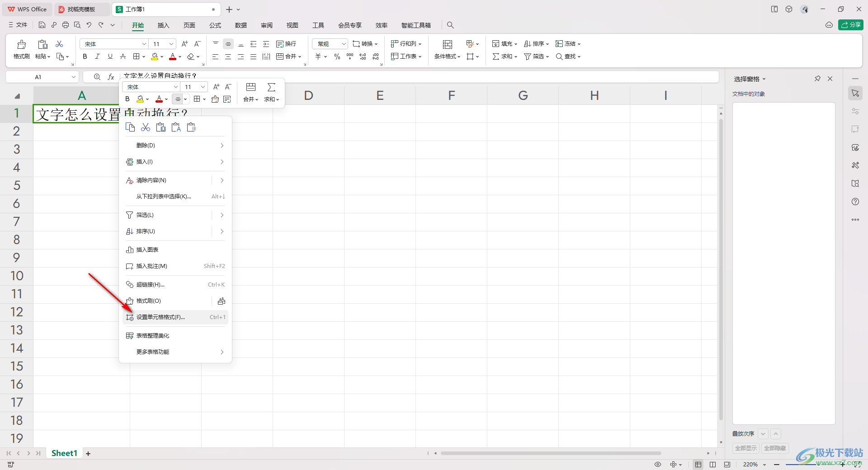Click cut icon in context menu
This screenshot has height=470, width=868.
(146, 127)
